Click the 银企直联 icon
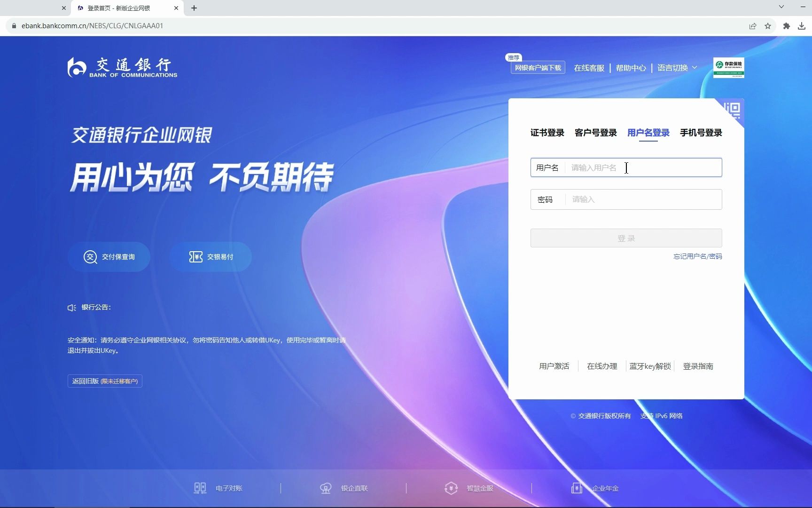 (x=326, y=488)
